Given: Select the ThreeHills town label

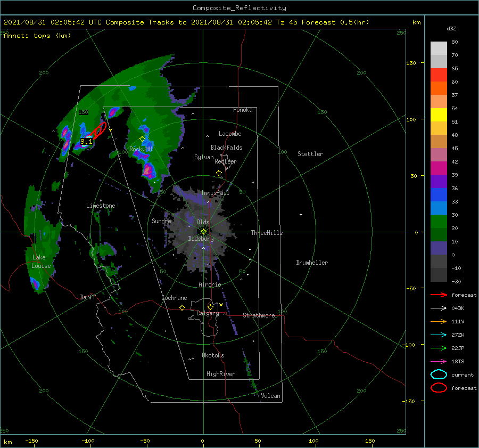Looking at the screenshot, I should coord(267,233).
